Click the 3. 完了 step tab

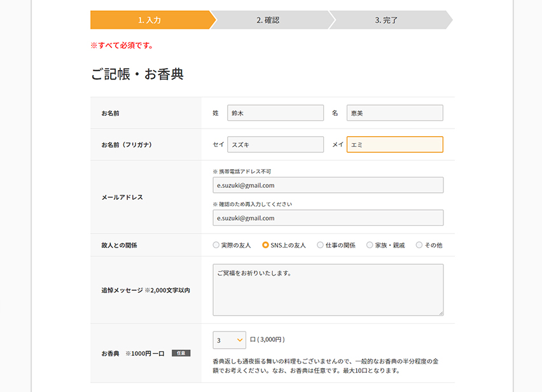click(x=387, y=20)
